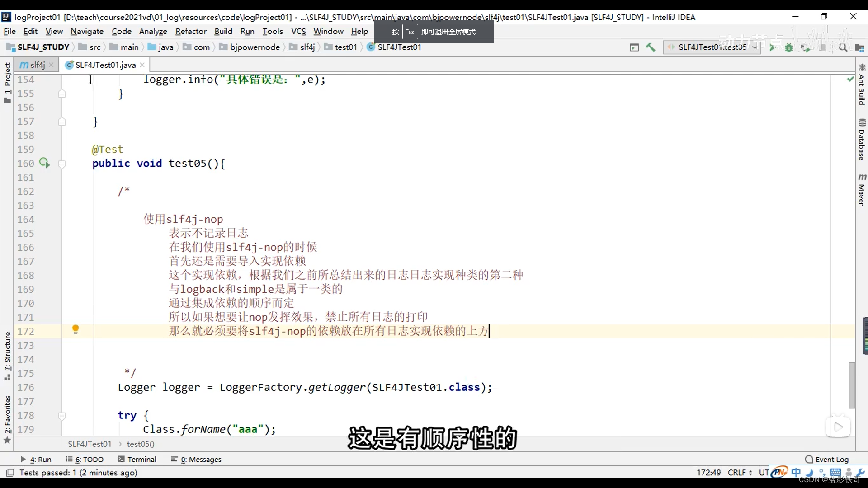Open the Event Log
Screen dimensions: 868x488
pyautogui.click(x=827, y=459)
